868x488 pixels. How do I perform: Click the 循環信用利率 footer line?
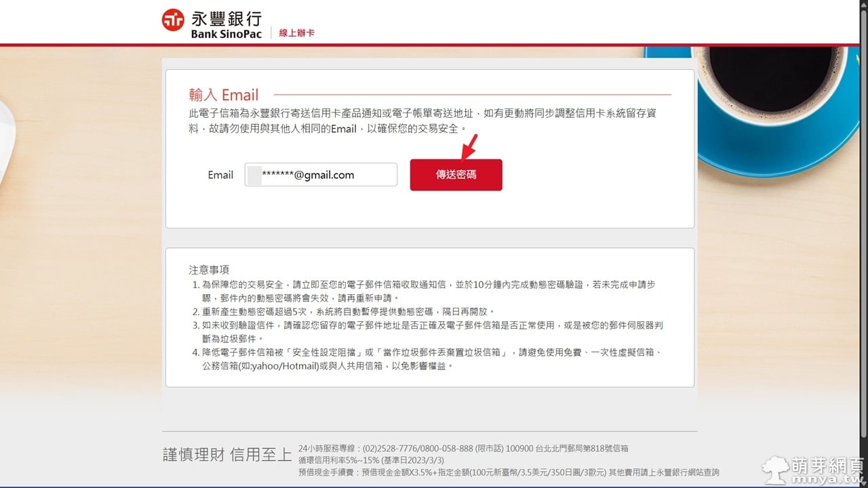[x=371, y=460]
